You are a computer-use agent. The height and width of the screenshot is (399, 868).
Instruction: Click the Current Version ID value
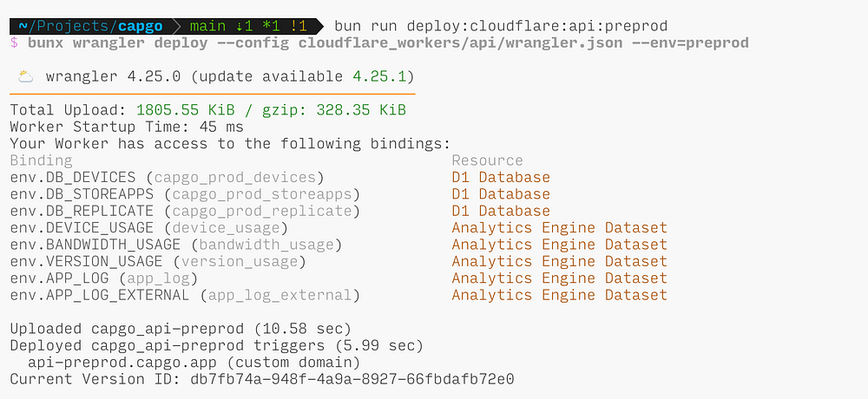(352, 379)
